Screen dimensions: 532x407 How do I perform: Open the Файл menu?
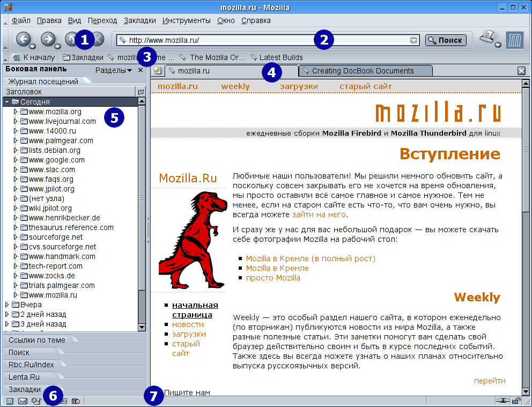pos(21,21)
